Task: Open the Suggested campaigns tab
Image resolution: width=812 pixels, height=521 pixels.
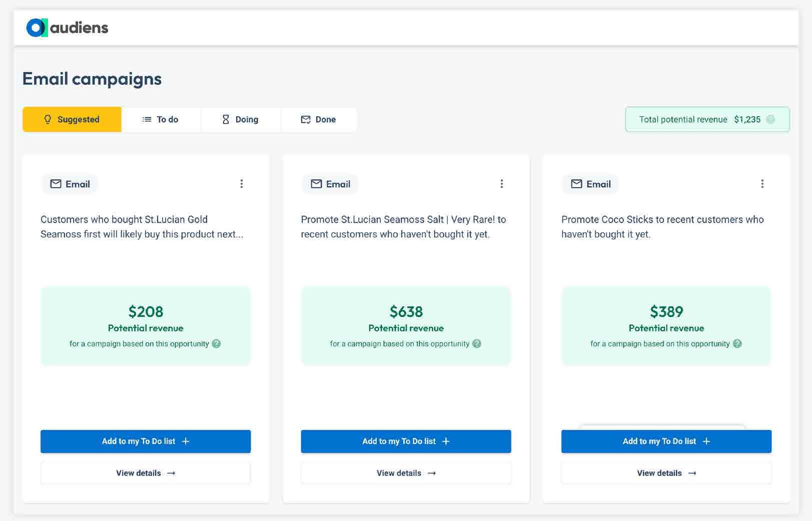Action: pos(72,120)
